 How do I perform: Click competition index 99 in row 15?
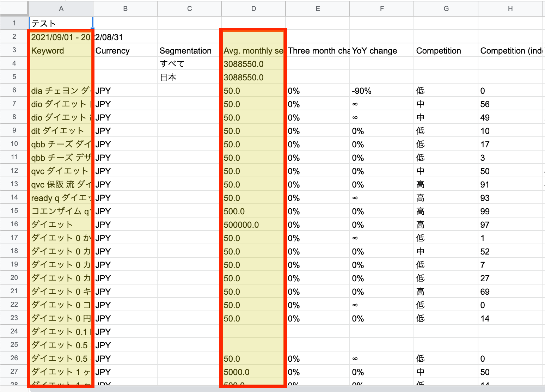(x=510, y=211)
